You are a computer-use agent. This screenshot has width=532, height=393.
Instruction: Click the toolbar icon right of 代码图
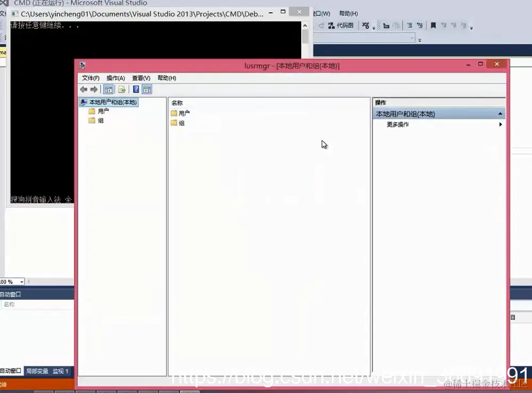click(x=365, y=26)
